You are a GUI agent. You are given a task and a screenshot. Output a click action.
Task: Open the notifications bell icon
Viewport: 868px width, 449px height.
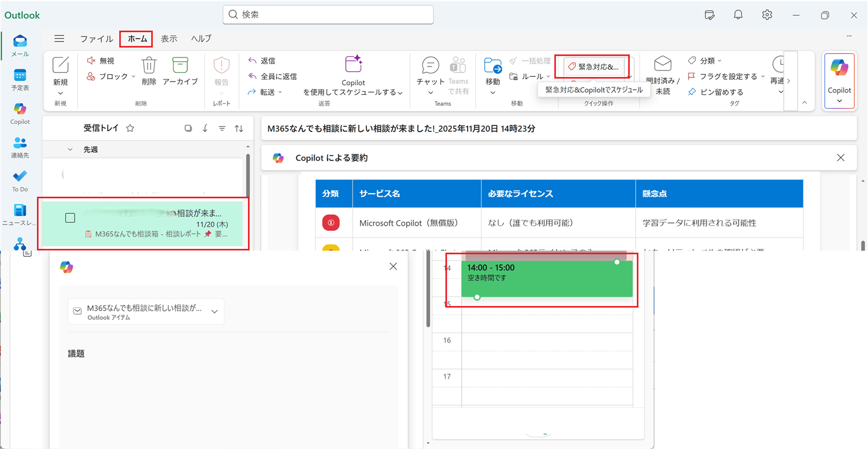point(738,15)
